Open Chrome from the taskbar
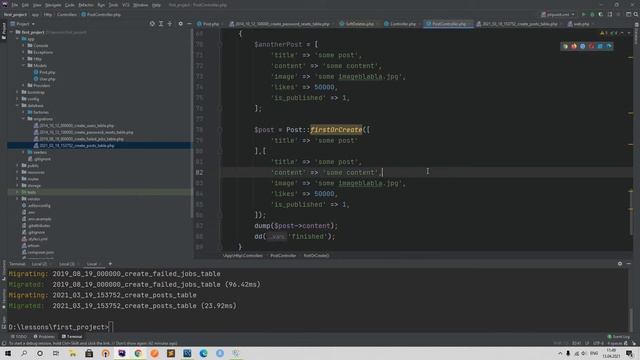 pos(138,353)
